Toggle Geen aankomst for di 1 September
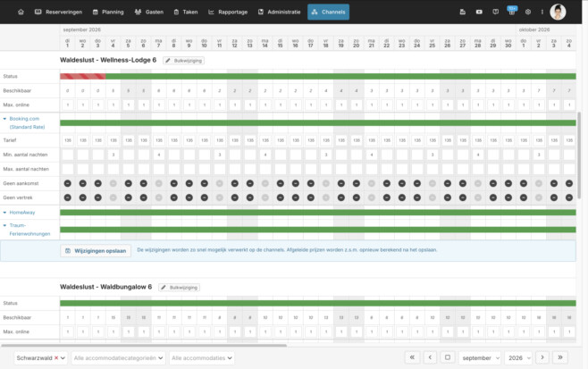The height and width of the screenshot is (369, 588). [x=68, y=183]
